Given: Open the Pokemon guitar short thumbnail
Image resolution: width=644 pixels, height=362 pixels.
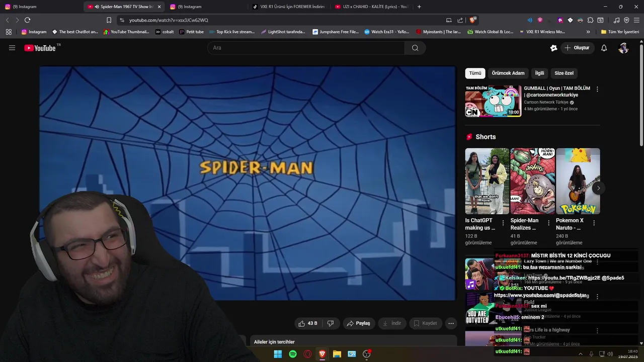Looking at the screenshot, I should [x=578, y=181].
